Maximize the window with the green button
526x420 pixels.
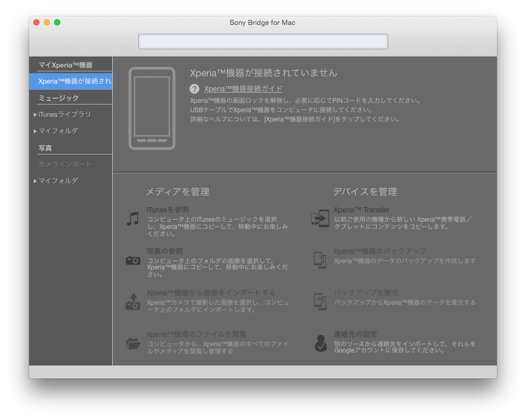pos(57,22)
